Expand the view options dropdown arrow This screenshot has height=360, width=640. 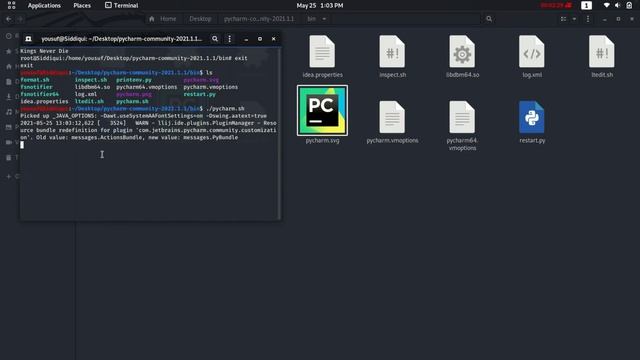(x=574, y=19)
